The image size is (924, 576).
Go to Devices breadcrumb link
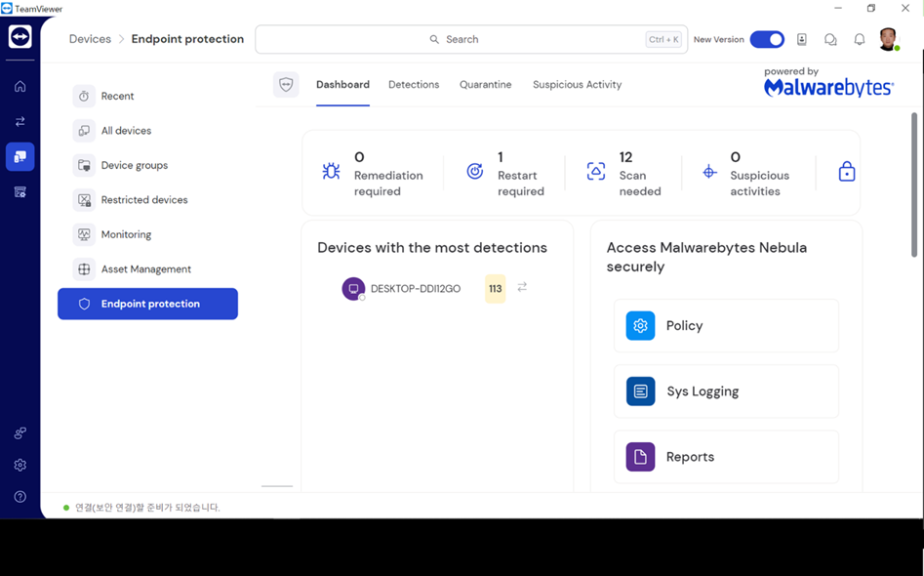coord(90,39)
